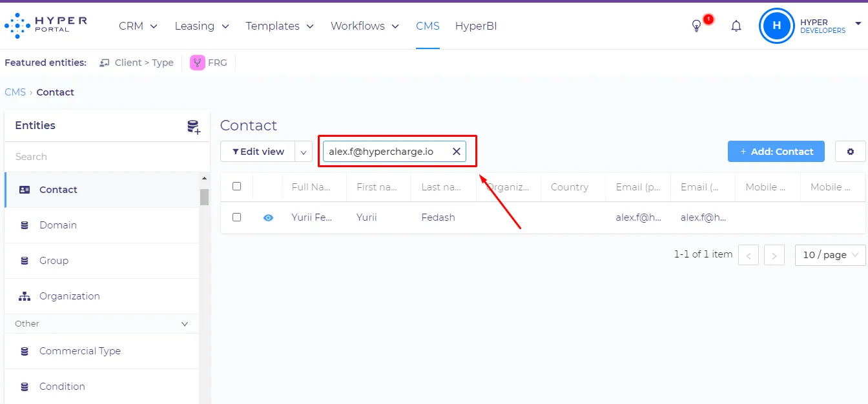
Task: Open the lightbulb tips icon
Action: [696, 26]
